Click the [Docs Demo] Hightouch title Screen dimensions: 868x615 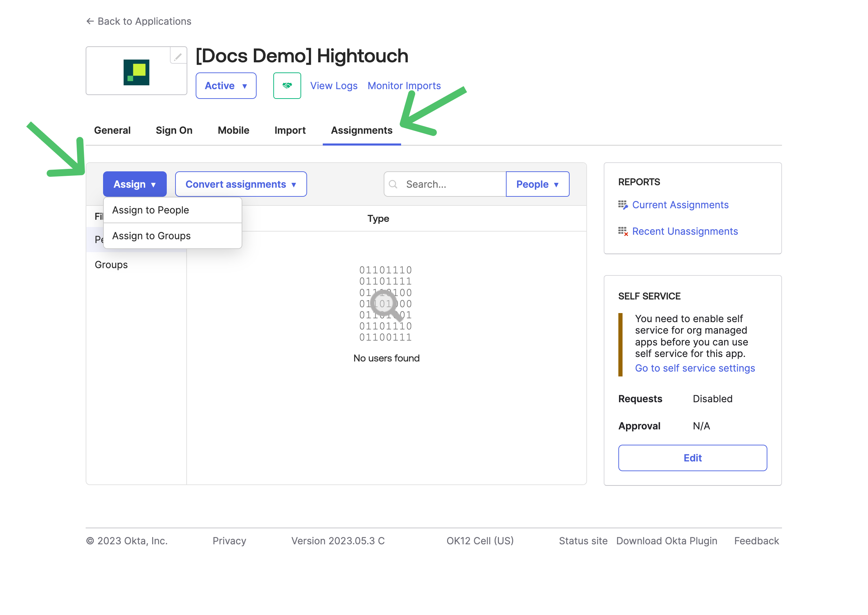(x=302, y=56)
